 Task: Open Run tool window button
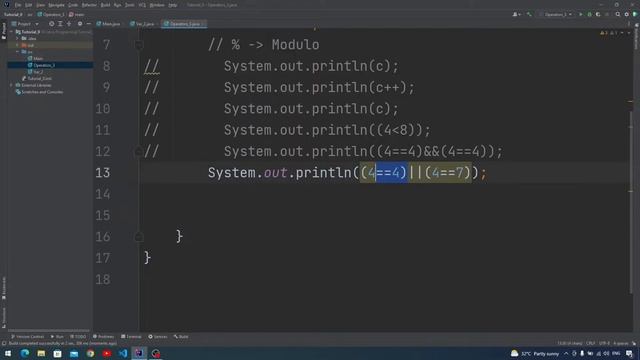pyautogui.click(x=57, y=337)
